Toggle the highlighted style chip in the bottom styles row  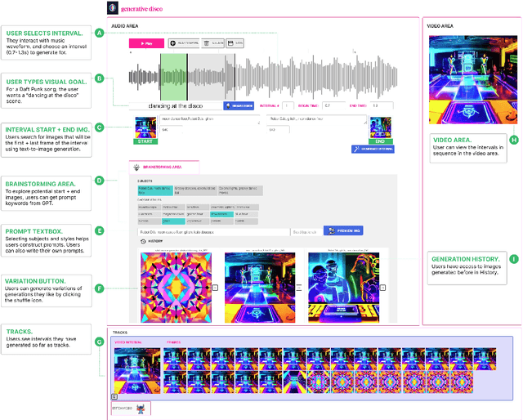[x=173, y=221]
